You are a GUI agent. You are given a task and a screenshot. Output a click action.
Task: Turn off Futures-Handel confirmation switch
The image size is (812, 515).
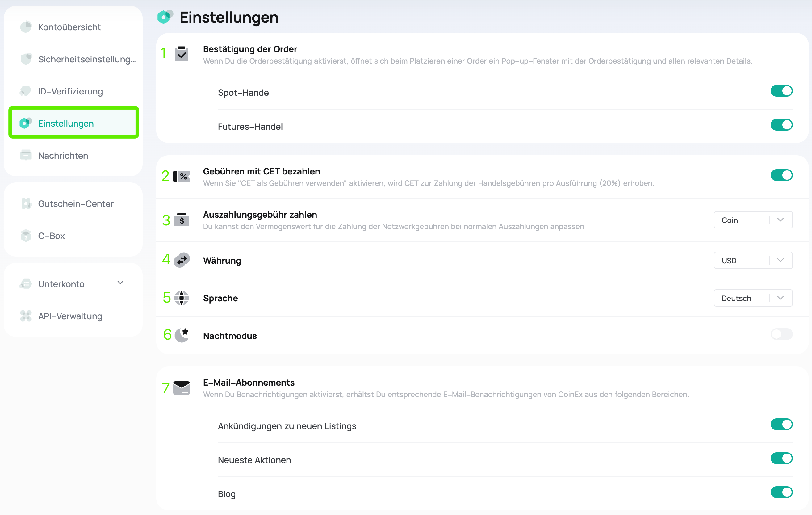[781, 125]
